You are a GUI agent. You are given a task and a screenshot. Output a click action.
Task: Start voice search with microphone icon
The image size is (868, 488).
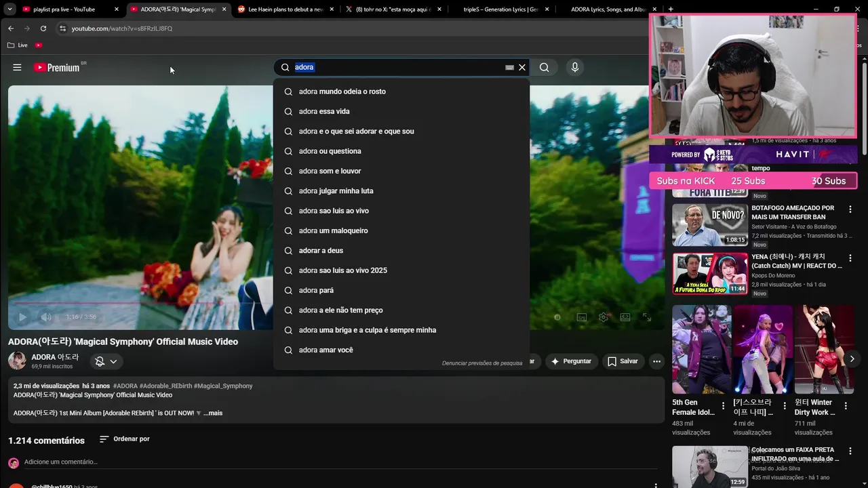(x=575, y=67)
